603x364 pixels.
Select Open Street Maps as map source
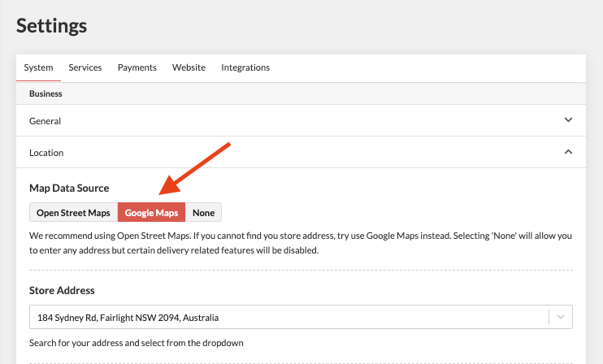73,213
